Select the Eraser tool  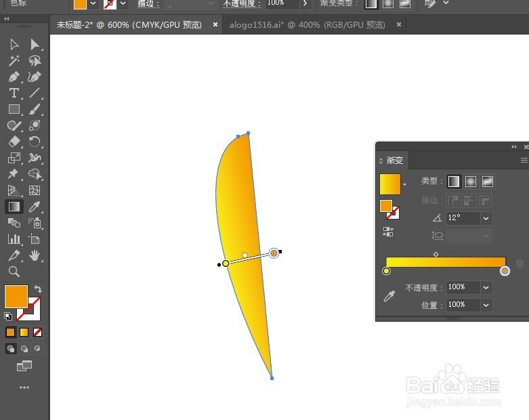pos(14,142)
